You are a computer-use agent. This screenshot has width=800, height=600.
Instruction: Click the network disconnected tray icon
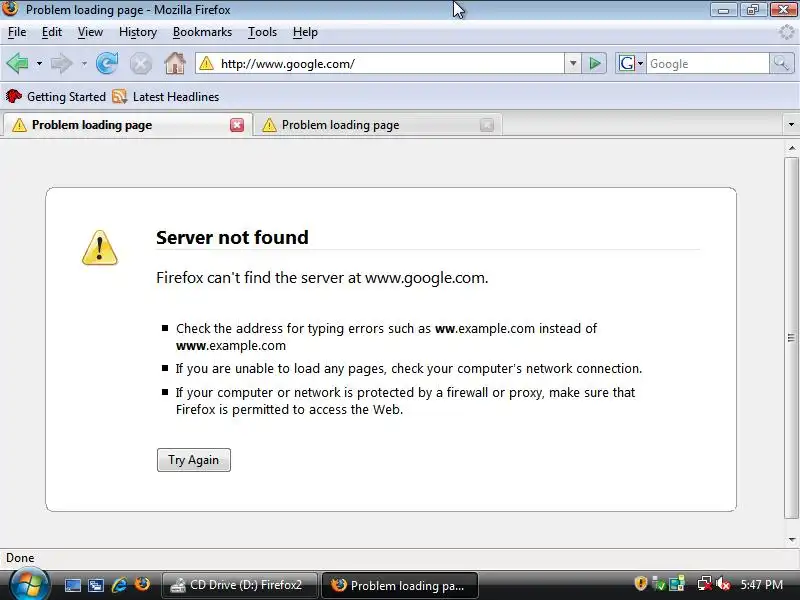click(x=705, y=584)
